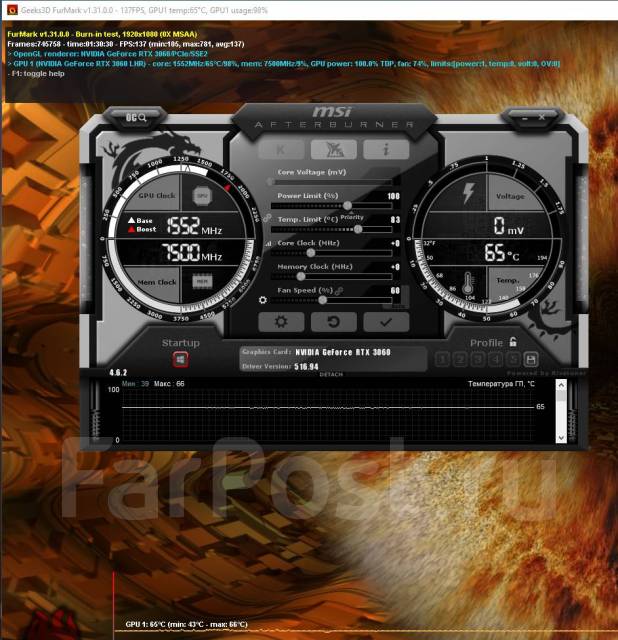Click the MEM chip icon in clock gauge

(202, 281)
